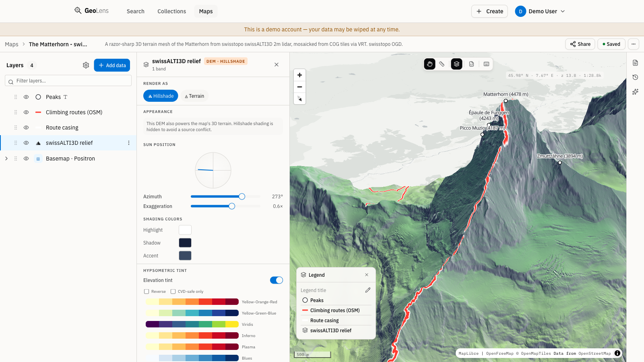Select the ruler measure tool

point(442,64)
